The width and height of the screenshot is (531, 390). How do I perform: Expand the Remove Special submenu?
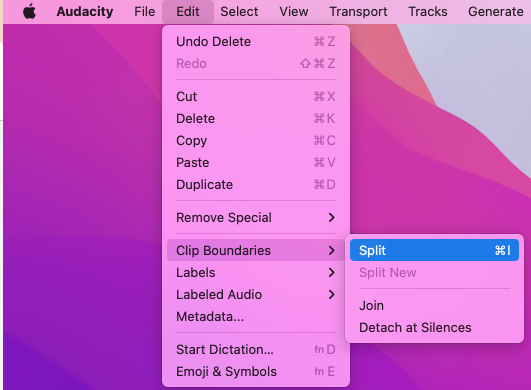[x=256, y=217]
